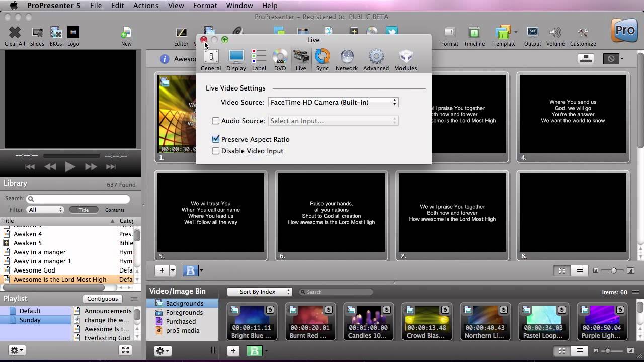
Task: Switch Video/Image Bin to list view
Action: tap(580, 351)
